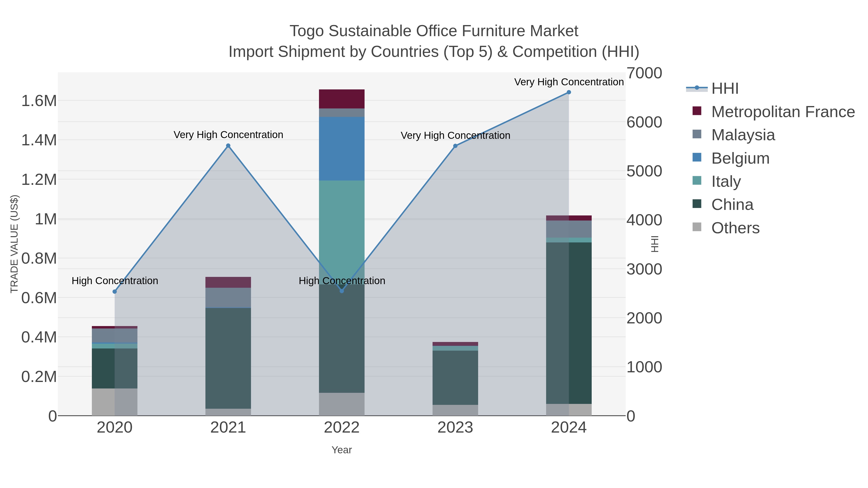The width and height of the screenshot is (868, 488).
Task: Click the 4000 HHI axis tick label
Action: tap(644, 220)
